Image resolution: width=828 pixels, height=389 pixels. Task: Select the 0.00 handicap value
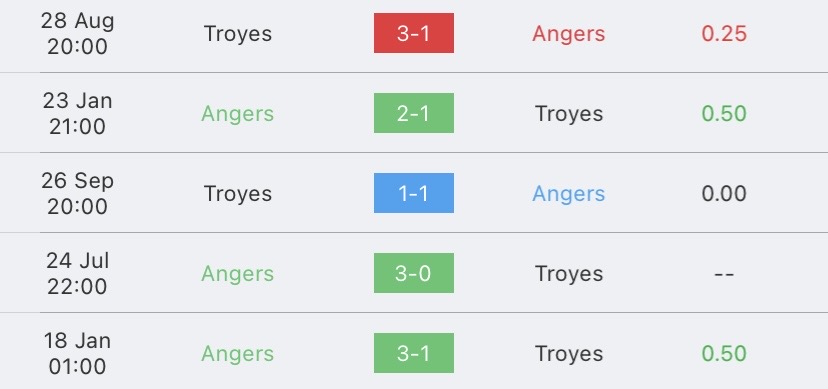tap(724, 193)
